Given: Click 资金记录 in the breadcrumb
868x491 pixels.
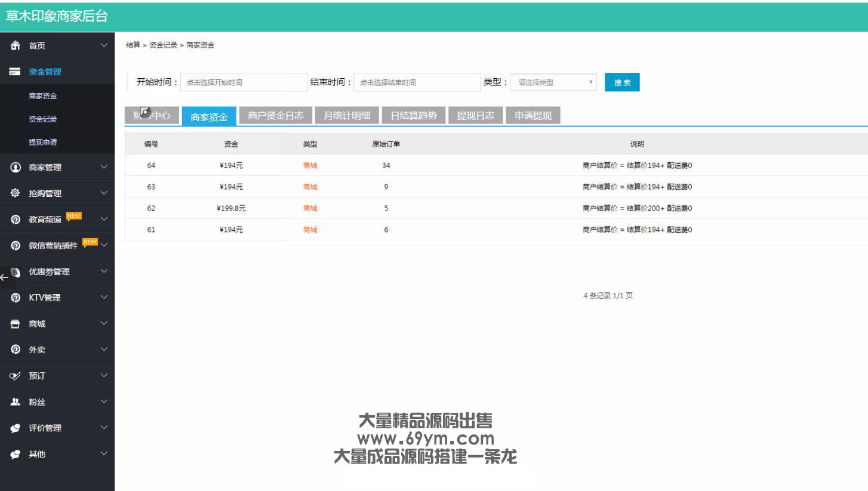Looking at the screenshot, I should tap(164, 45).
